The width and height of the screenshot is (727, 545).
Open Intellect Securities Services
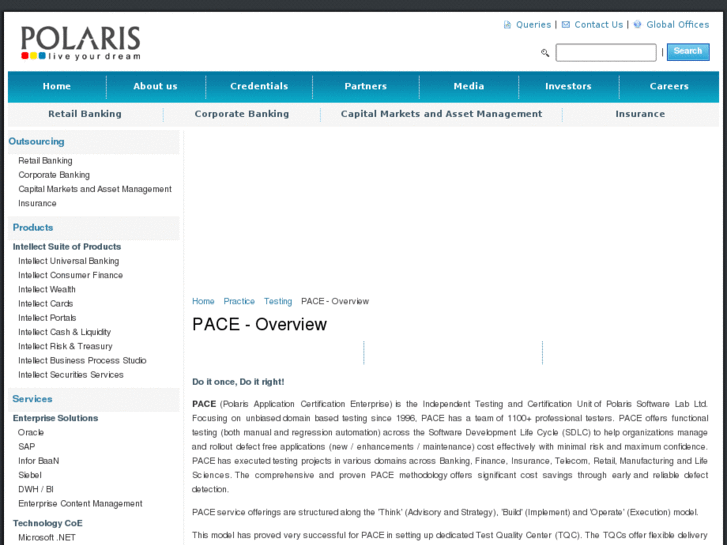(x=71, y=375)
